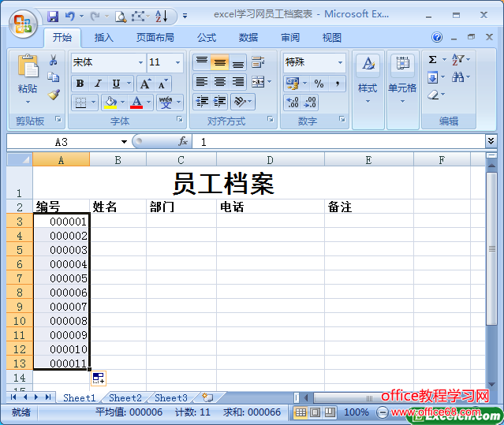
Task: Toggle bottom vertical alignment
Action: (237, 62)
